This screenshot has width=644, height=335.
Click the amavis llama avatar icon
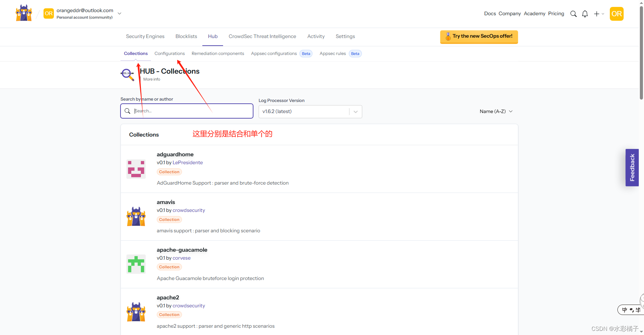(x=136, y=217)
